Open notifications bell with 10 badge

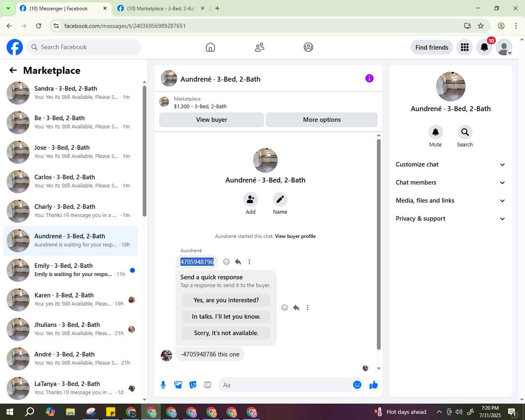pos(484,47)
